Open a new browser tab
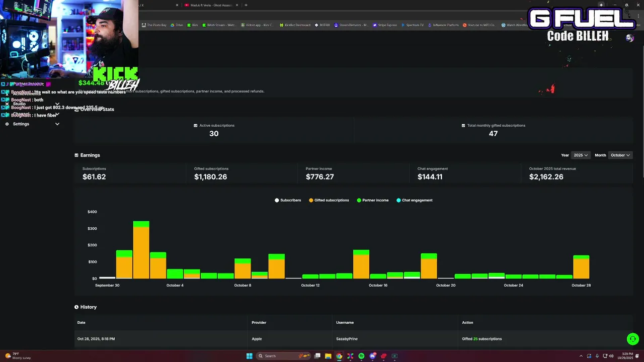The height and width of the screenshot is (362, 644). coord(246,5)
